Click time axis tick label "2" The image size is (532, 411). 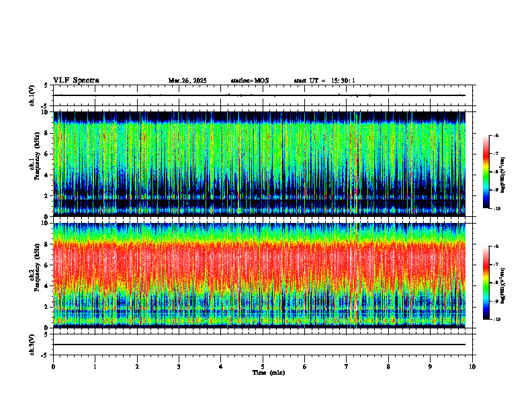click(x=137, y=367)
